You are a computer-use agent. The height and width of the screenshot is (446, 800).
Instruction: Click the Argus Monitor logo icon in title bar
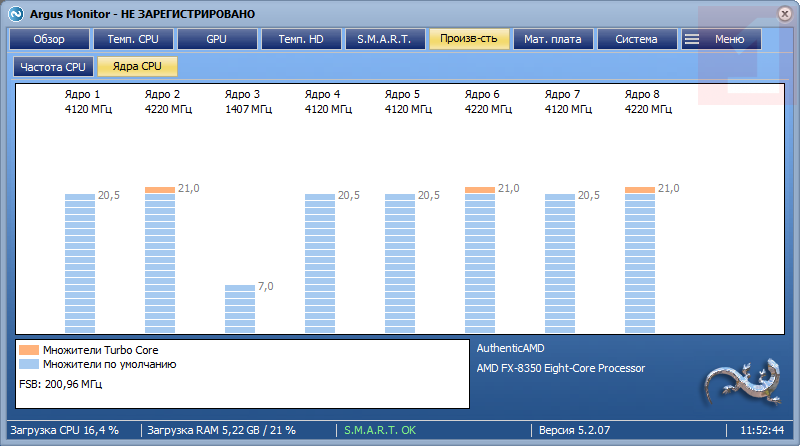pyautogui.click(x=16, y=14)
